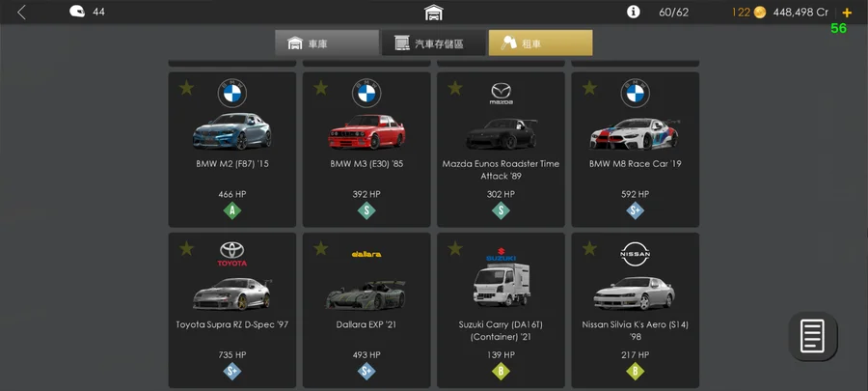868x391 pixels.
Task: Click the A class badge under BMW M2
Action: pos(231,210)
